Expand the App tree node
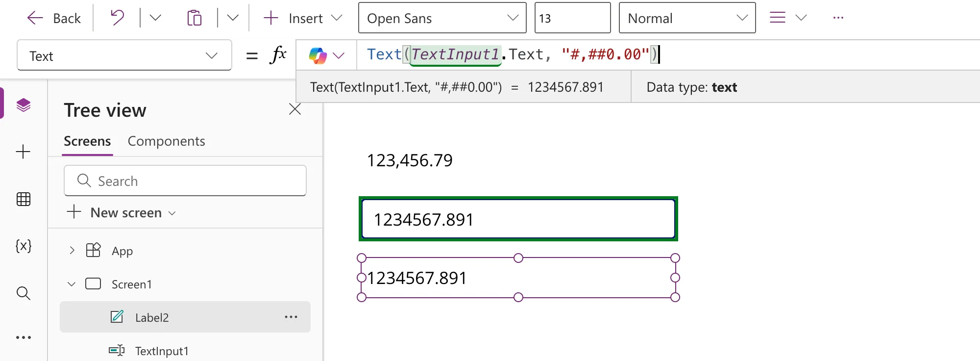 72,250
